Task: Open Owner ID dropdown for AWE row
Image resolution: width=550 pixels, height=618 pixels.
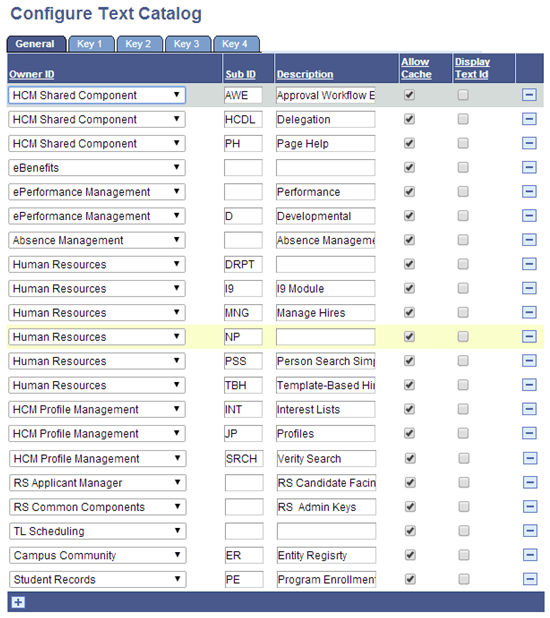Action: coord(97,95)
